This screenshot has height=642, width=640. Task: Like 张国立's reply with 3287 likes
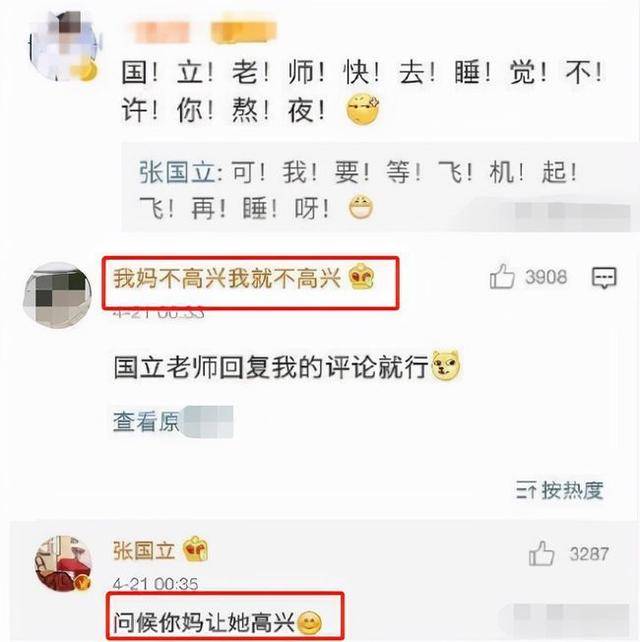(x=541, y=553)
